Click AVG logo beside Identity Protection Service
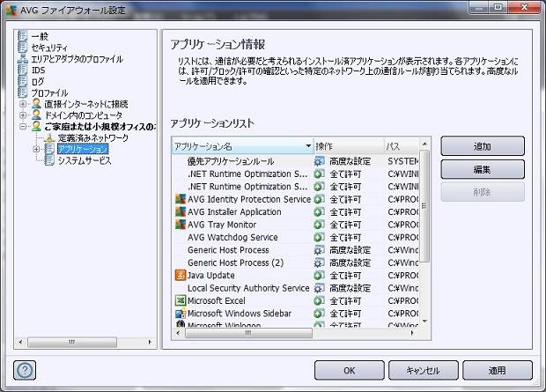This screenshot has width=546, height=392. [181, 199]
